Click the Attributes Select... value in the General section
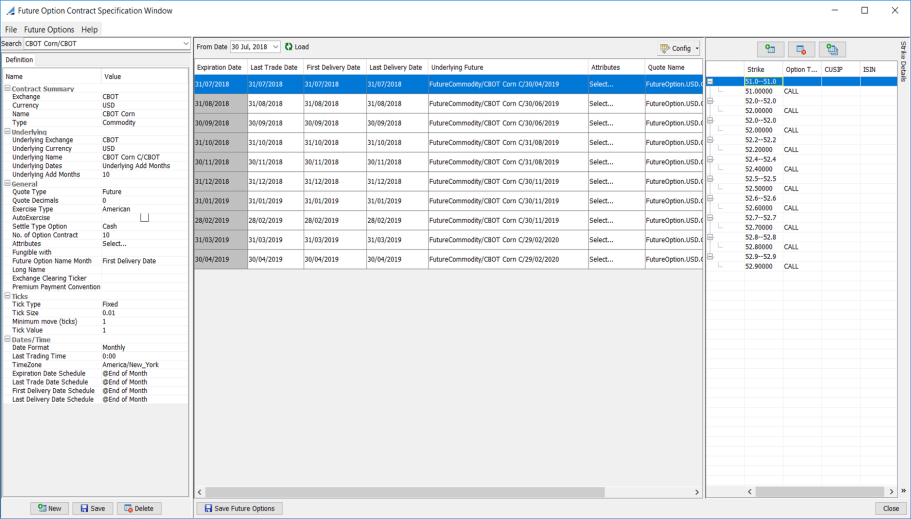Viewport: 911px width, 519px height. (x=114, y=244)
